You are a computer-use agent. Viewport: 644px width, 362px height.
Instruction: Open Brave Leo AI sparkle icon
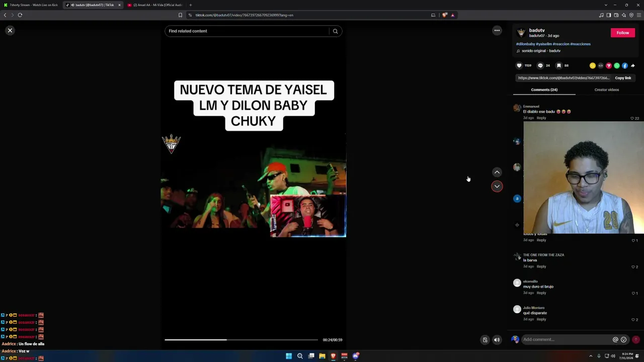pos(624,15)
